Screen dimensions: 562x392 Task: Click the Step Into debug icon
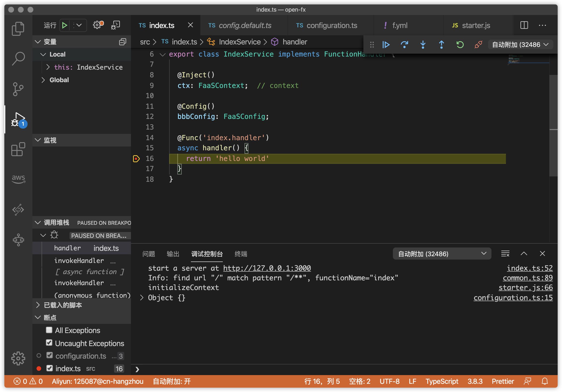(423, 44)
